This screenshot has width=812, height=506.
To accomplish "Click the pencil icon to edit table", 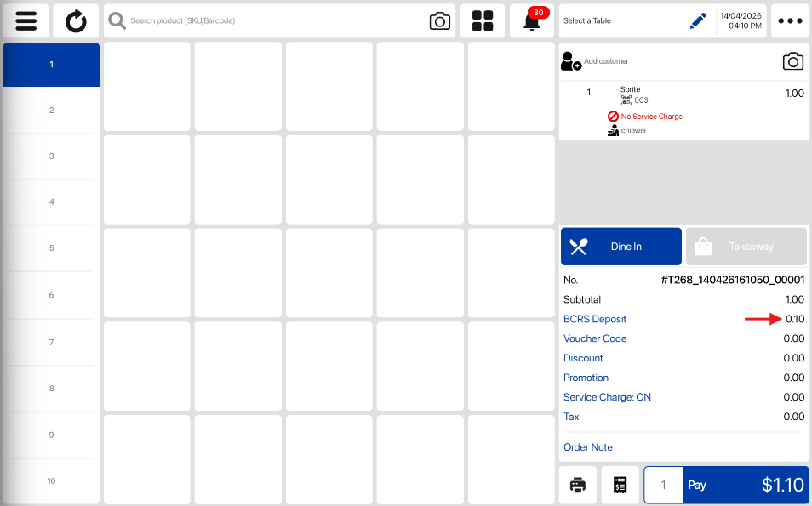I will [x=698, y=21].
